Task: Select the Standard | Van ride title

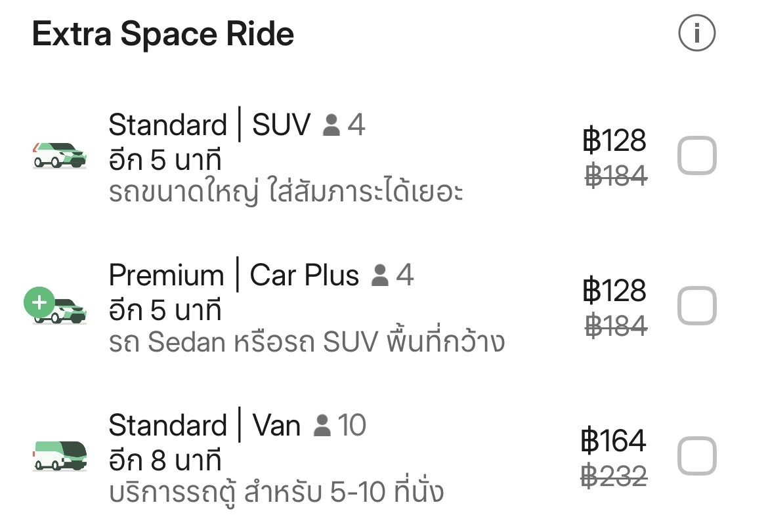Action: tap(204, 426)
